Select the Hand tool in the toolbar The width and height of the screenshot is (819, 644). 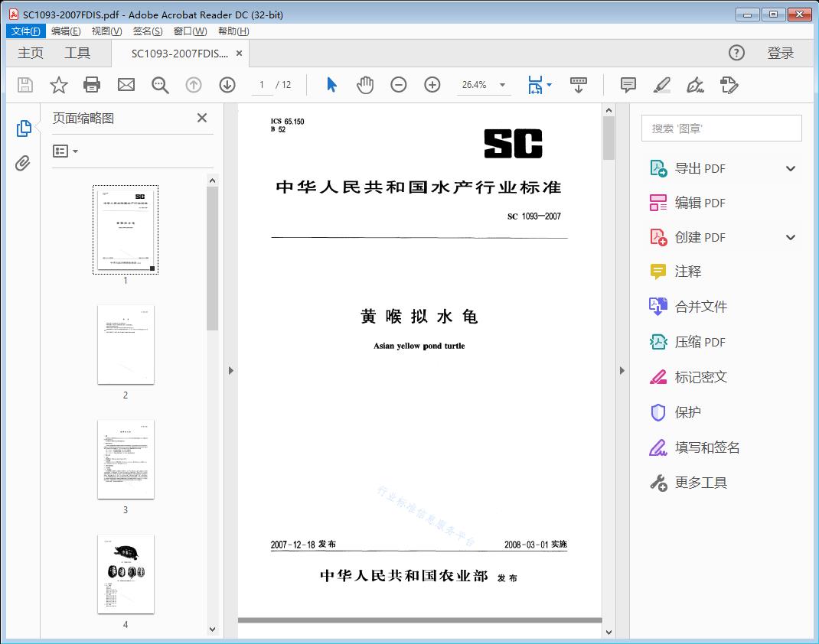click(x=365, y=85)
